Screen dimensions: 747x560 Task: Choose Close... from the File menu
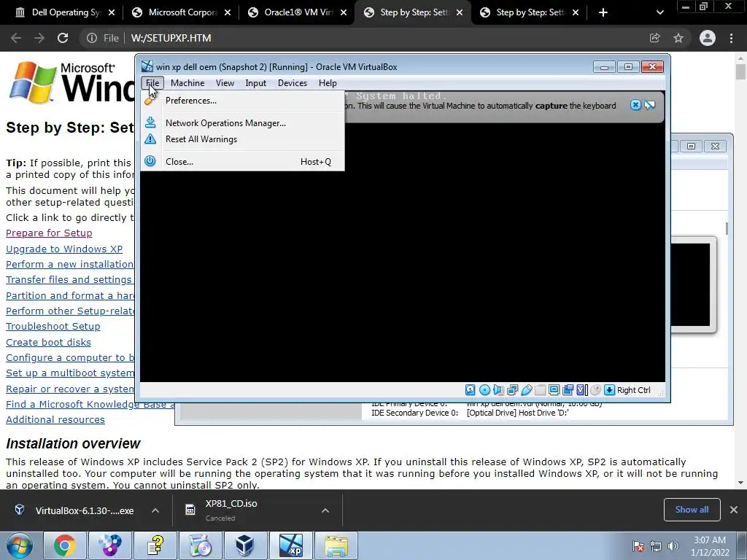point(242,161)
